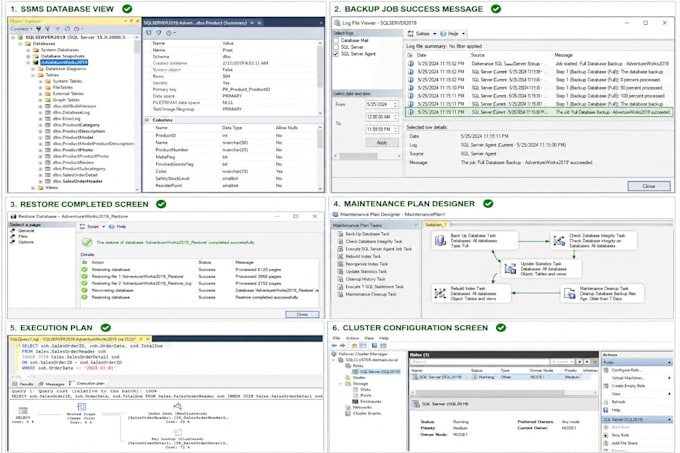
Task: Click the SQLSERVER2019 server node icon
Action: point(20,37)
